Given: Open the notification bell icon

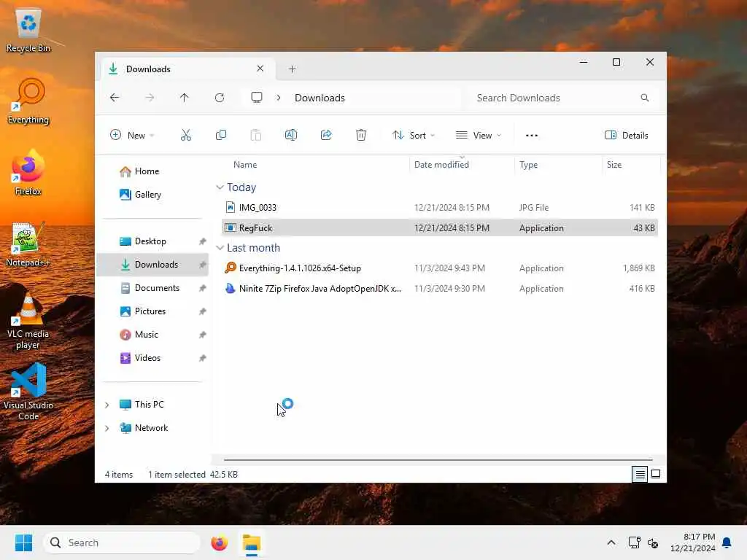Looking at the screenshot, I should pos(727,542).
